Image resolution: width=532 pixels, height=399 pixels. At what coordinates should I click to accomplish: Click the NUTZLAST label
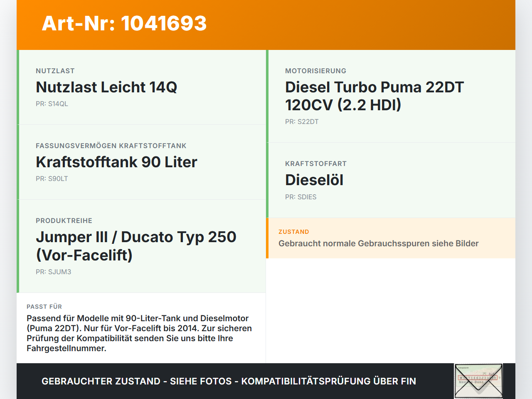55,71
